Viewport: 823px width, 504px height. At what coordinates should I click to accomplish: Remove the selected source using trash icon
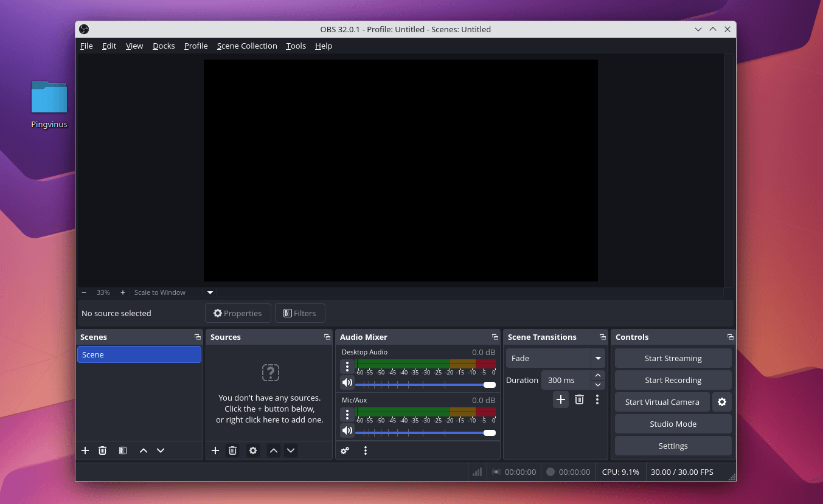tap(232, 450)
